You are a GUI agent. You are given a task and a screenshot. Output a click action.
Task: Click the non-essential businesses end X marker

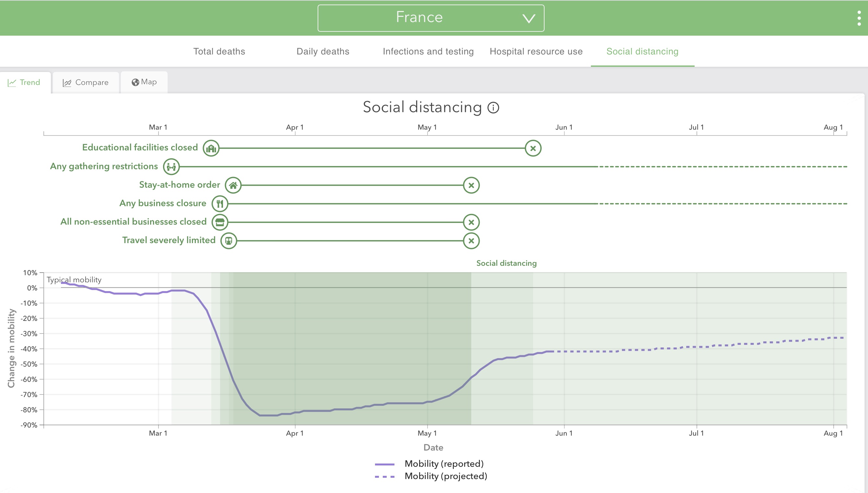coord(471,222)
